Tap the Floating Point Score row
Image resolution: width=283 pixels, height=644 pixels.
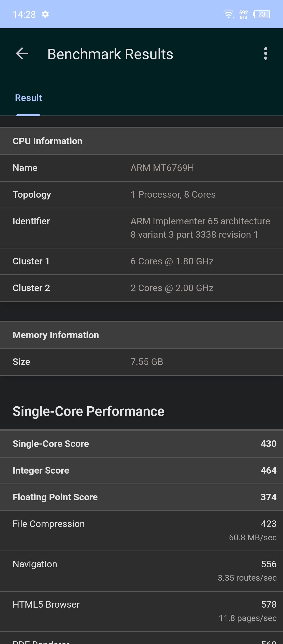141,497
